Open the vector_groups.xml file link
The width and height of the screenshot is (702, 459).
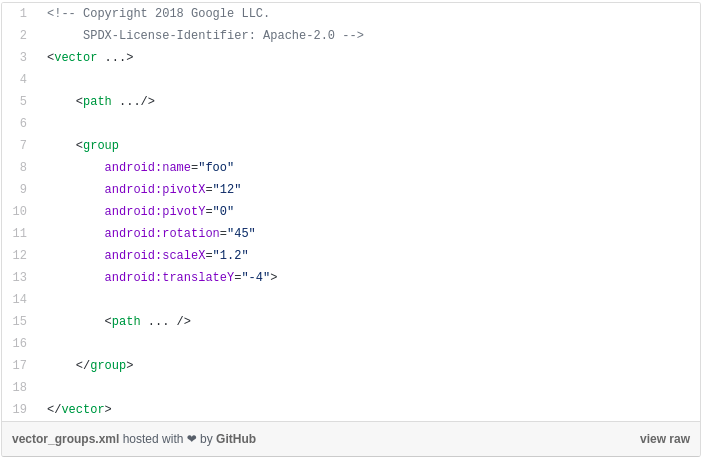pos(65,439)
